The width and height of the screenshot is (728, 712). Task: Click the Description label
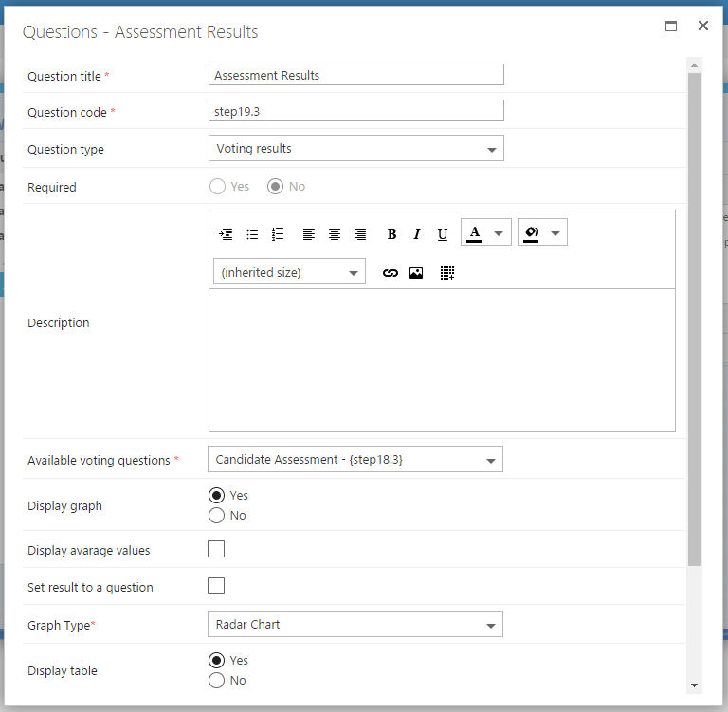[59, 322]
